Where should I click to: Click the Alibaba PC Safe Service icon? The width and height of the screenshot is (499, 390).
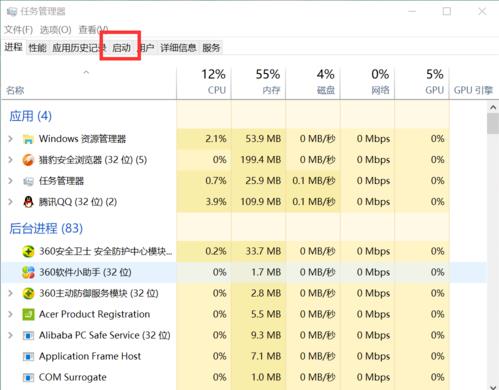tap(28, 335)
